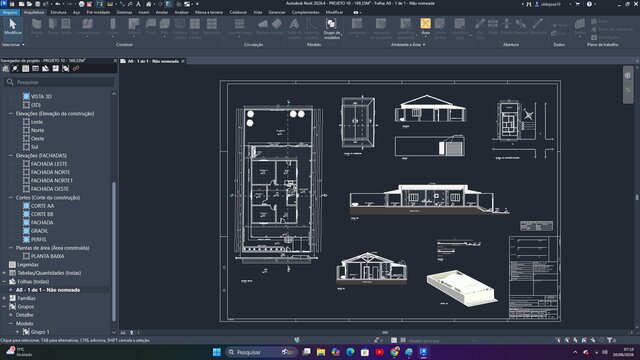
Task: Collapse Elevações (Elevação da construção) node
Action: coord(11,113)
